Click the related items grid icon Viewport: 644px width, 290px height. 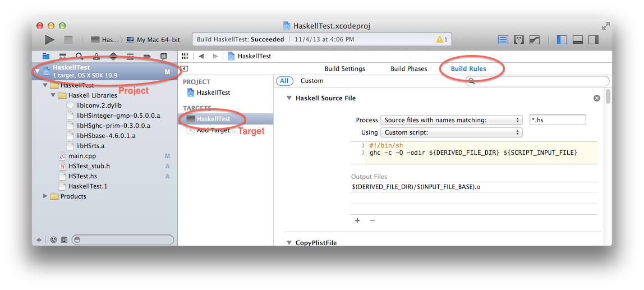[185, 56]
